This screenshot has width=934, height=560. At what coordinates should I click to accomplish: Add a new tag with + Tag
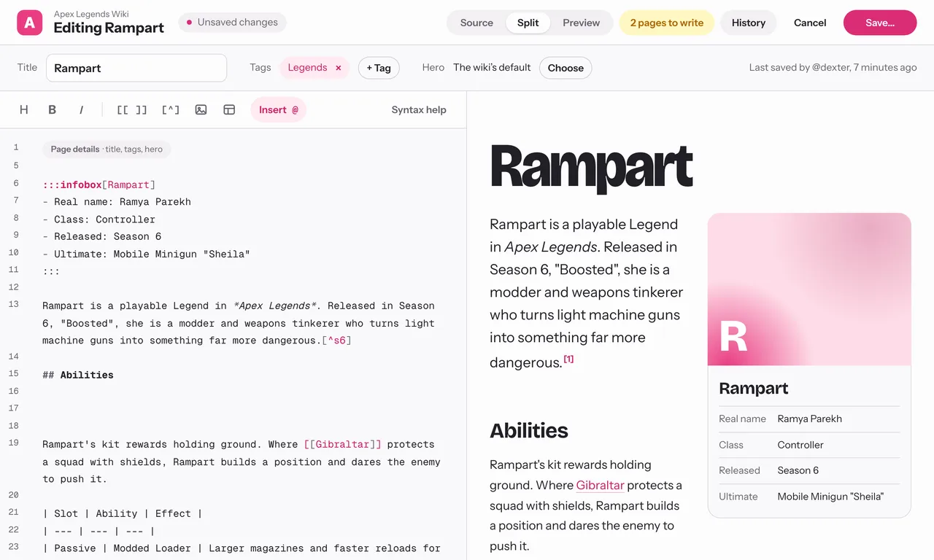tap(379, 68)
